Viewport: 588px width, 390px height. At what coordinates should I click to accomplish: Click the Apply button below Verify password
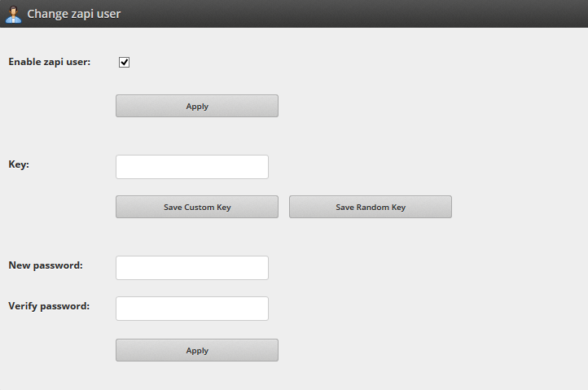(x=197, y=350)
